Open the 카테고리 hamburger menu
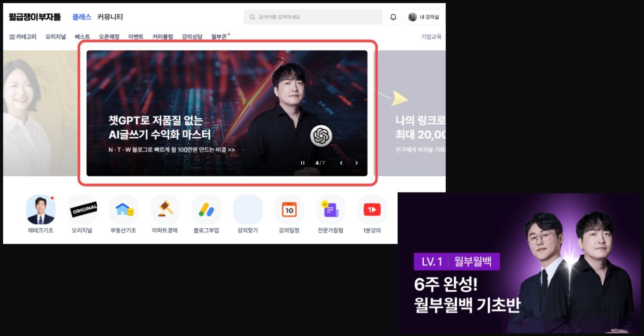The width and height of the screenshot is (644, 336). coord(23,37)
